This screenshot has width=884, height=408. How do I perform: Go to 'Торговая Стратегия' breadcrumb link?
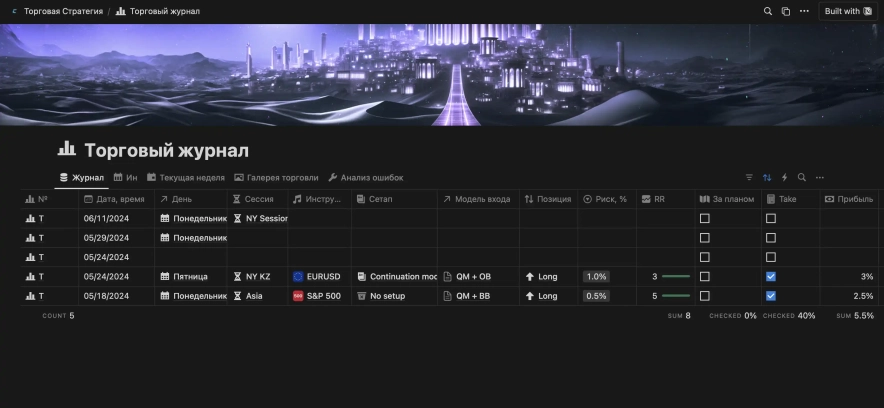click(62, 11)
